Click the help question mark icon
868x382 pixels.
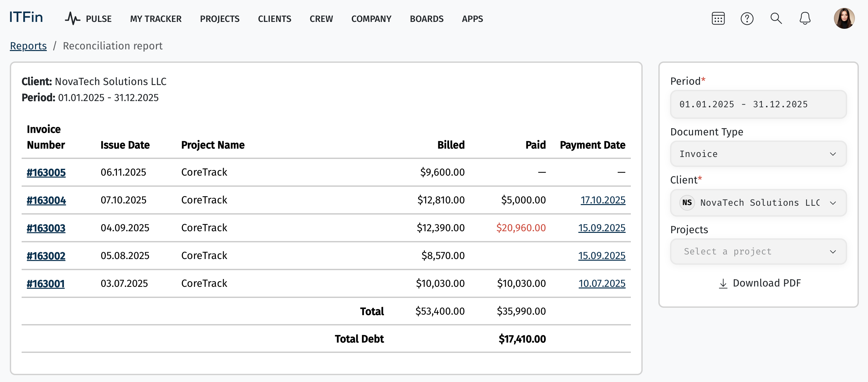pyautogui.click(x=747, y=19)
